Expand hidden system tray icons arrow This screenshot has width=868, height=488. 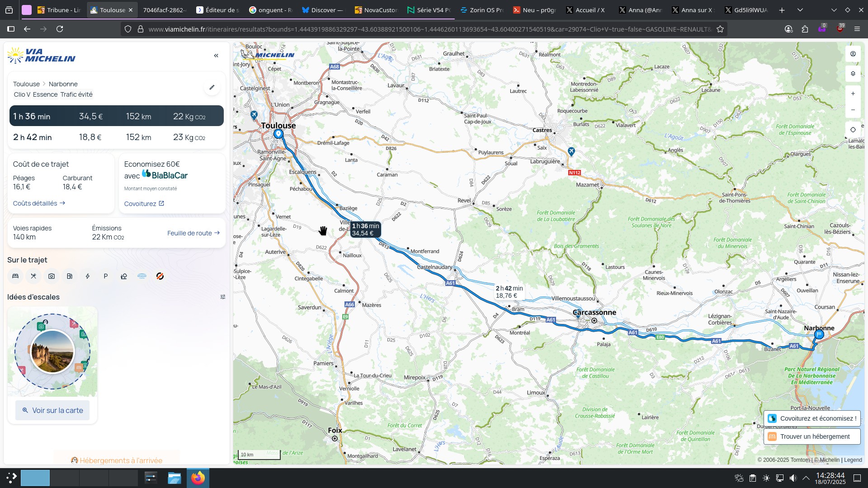(x=806, y=478)
